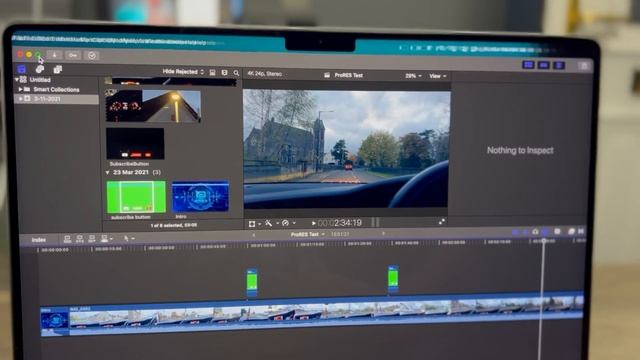Image resolution: width=640 pixels, height=360 pixels.
Task: Open the viewer View options dropdown
Action: click(x=438, y=76)
